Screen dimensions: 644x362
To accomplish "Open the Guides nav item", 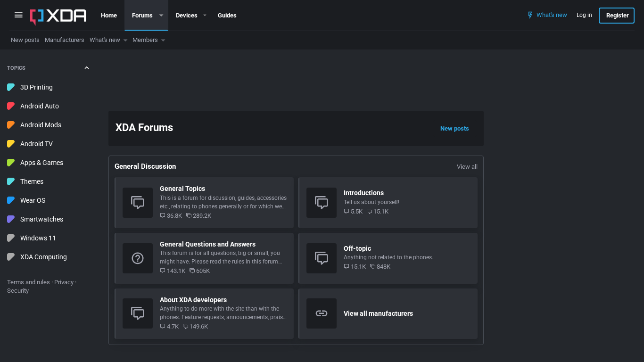I will [227, 16].
